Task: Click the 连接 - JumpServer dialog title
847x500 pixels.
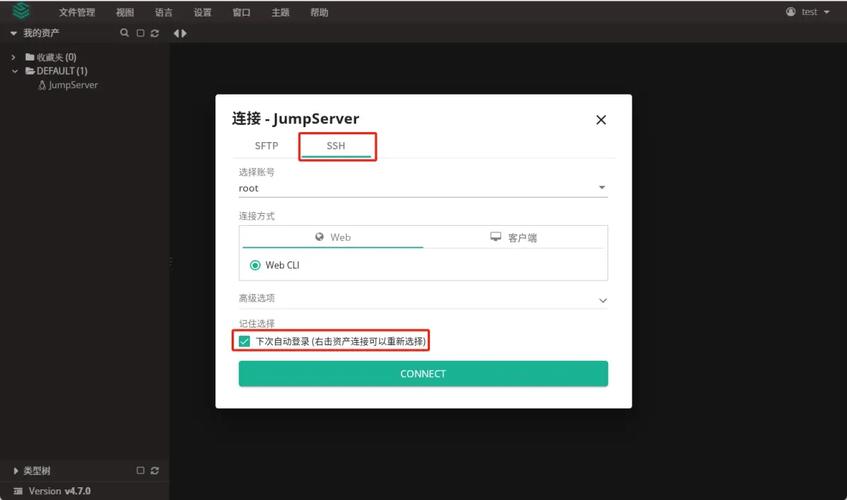Action: pos(295,119)
